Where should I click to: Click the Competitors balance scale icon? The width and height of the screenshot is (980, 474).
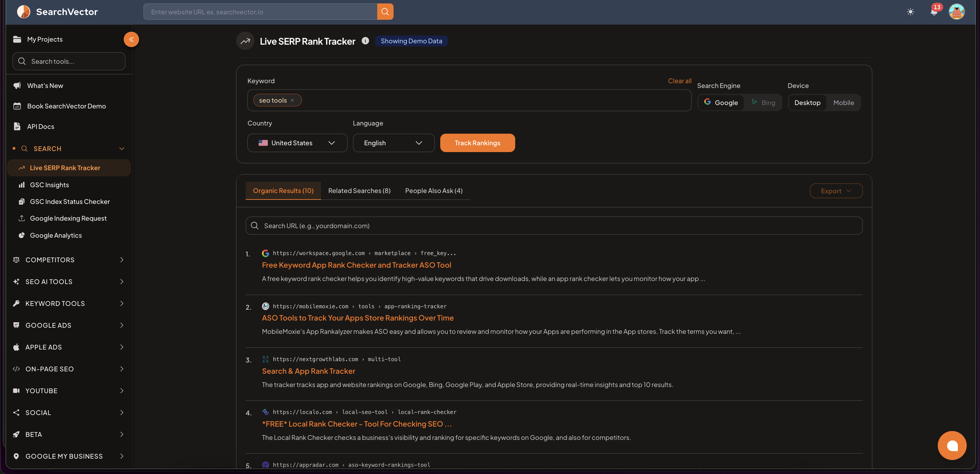pyautogui.click(x=16, y=260)
